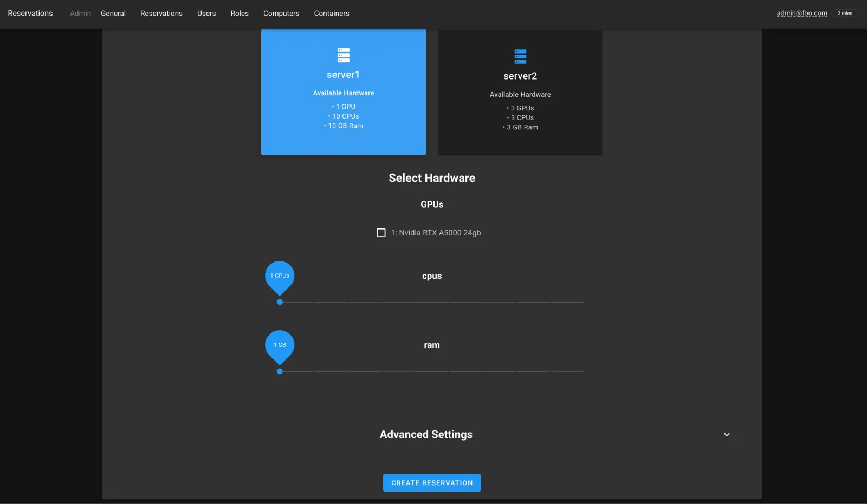Click the '3 CPUs' text on server2
Screen dimensions: 867x504
click(x=522, y=118)
